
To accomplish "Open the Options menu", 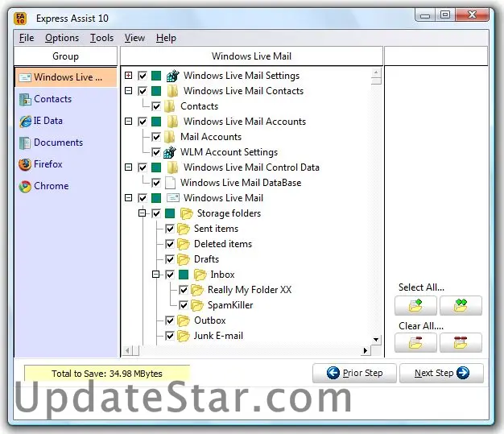I will tap(62, 38).
